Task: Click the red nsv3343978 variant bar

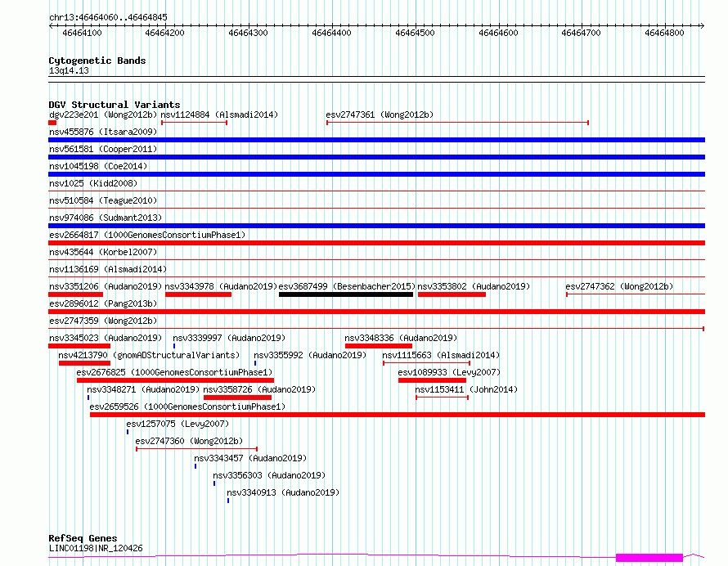Action: coord(198,294)
